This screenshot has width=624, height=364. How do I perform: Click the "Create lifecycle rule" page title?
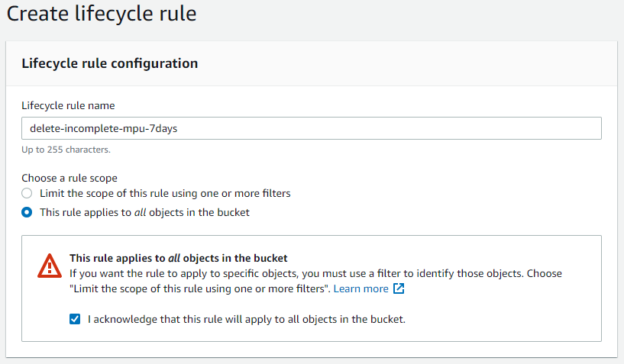tap(102, 14)
